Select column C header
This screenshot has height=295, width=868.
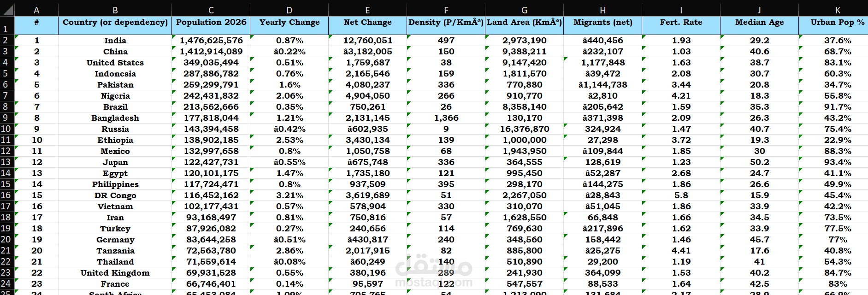tap(211, 10)
